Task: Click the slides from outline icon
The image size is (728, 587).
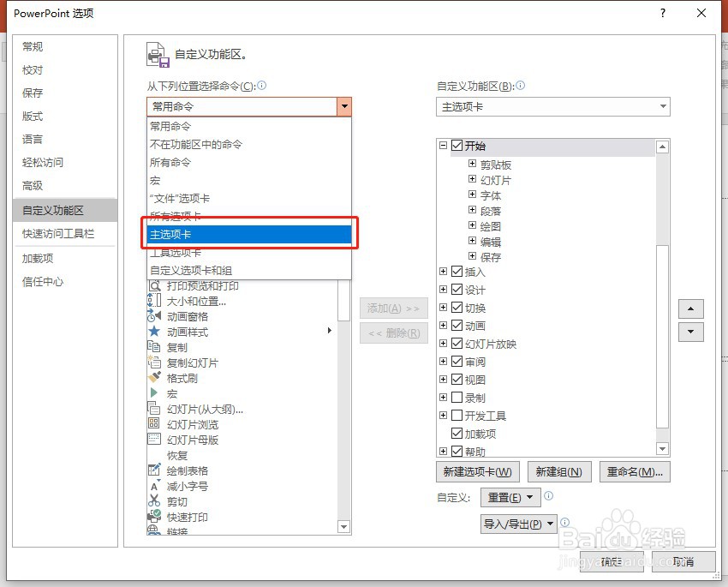Action: 153,409
